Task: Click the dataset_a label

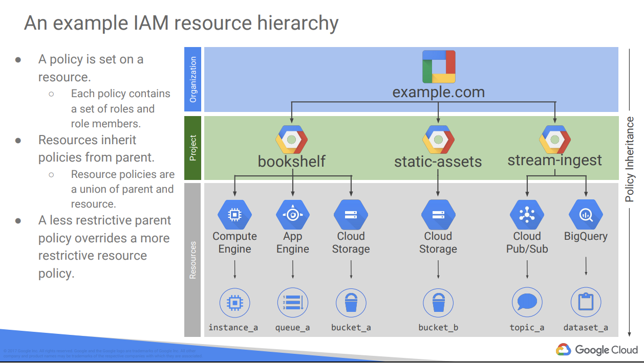Action: click(x=586, y=328)
